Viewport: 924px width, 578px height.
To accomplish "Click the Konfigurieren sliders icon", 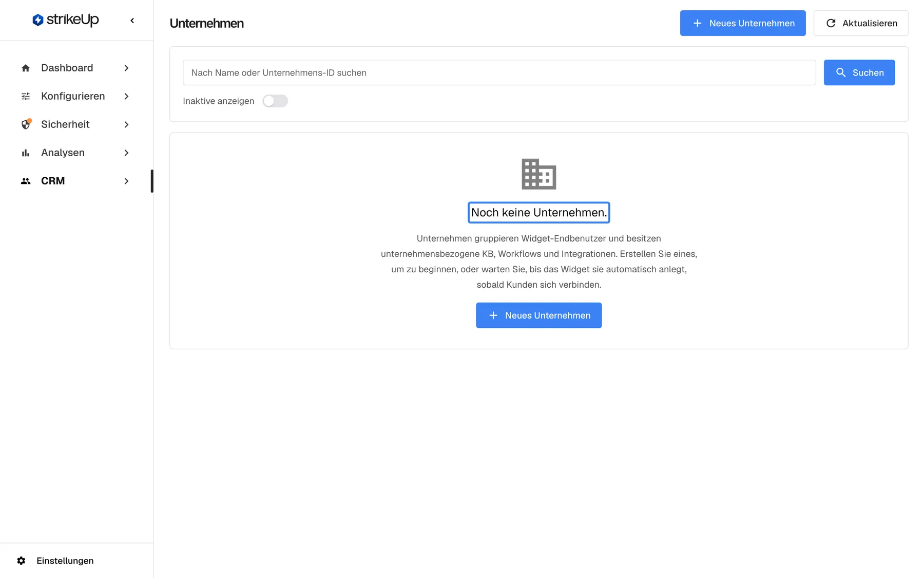I will [x=26, y=96].
